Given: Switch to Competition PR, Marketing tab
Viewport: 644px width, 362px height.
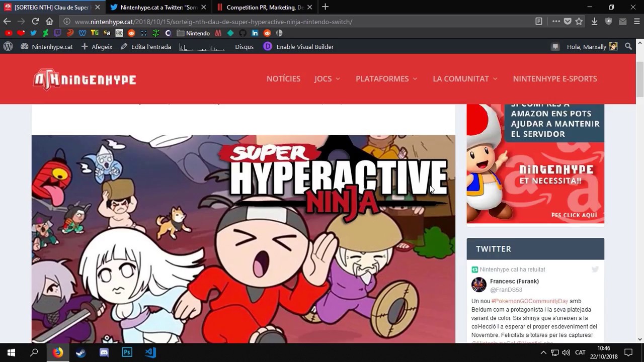Looking at the screenshot, I should (265, 7).
